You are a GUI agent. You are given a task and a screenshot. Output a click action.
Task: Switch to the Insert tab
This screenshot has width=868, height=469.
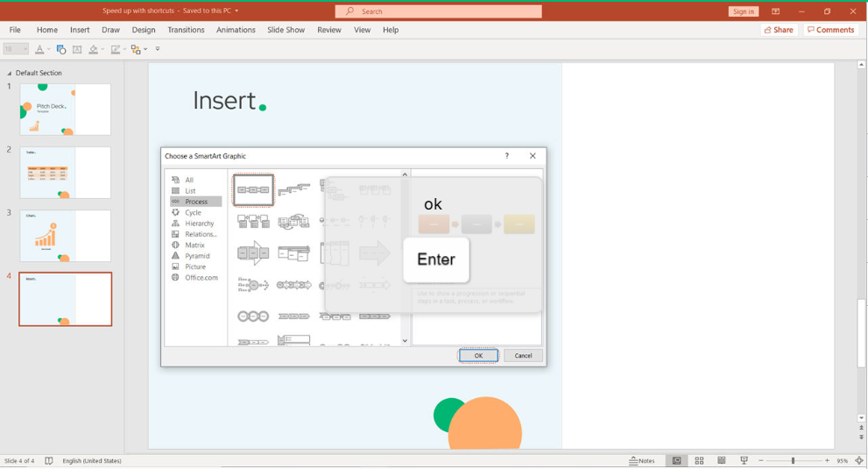80,30
